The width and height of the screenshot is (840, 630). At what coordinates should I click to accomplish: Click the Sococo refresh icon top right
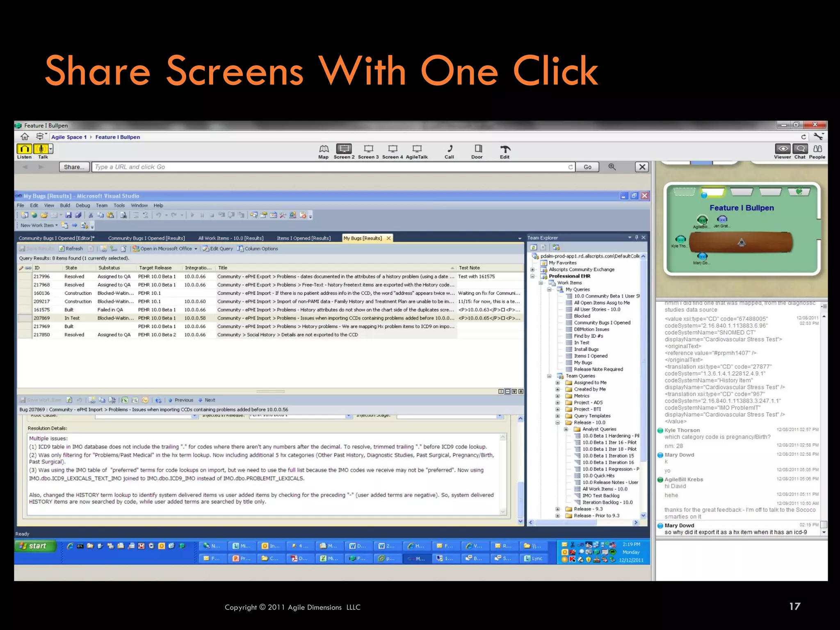coord(803,137)
